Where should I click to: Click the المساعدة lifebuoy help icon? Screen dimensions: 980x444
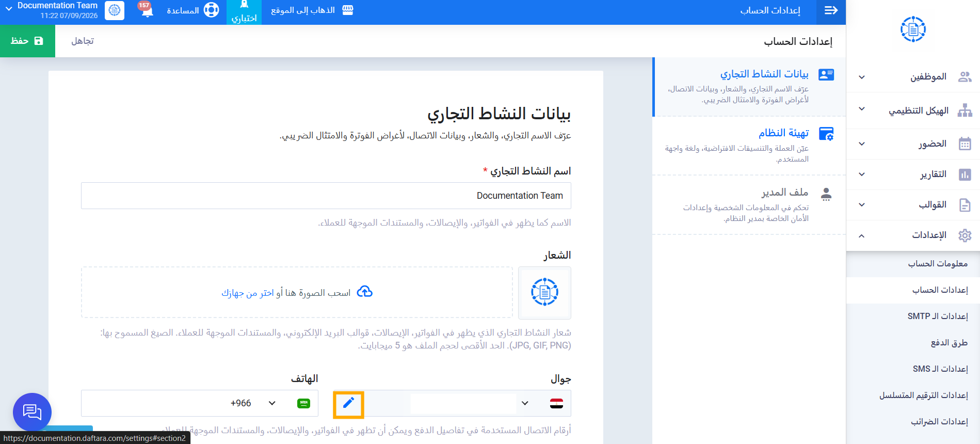tap(211, 10)
